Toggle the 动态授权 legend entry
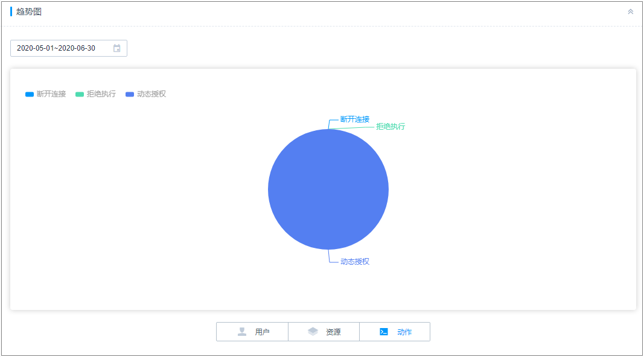644x357 pixels. 146,94
